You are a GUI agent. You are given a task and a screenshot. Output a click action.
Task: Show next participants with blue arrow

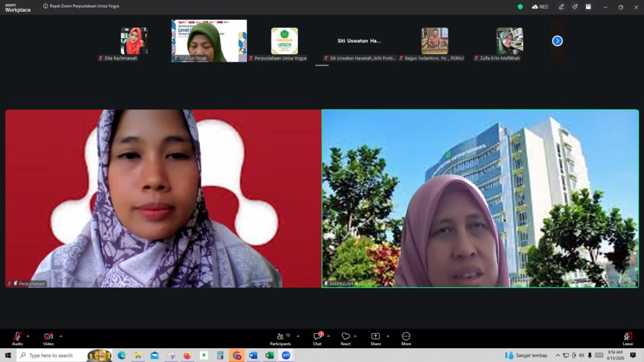pyautogui.click(x=557, y=41)
